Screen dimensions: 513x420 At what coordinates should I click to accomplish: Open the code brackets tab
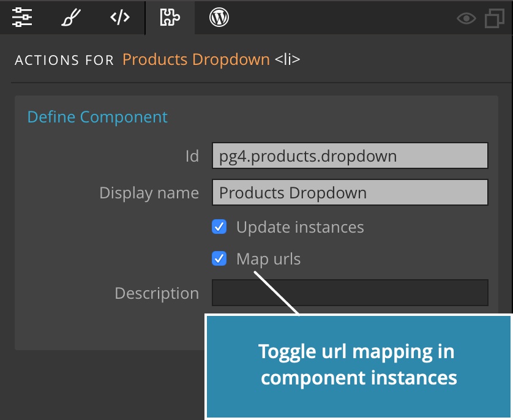point(120,17)
